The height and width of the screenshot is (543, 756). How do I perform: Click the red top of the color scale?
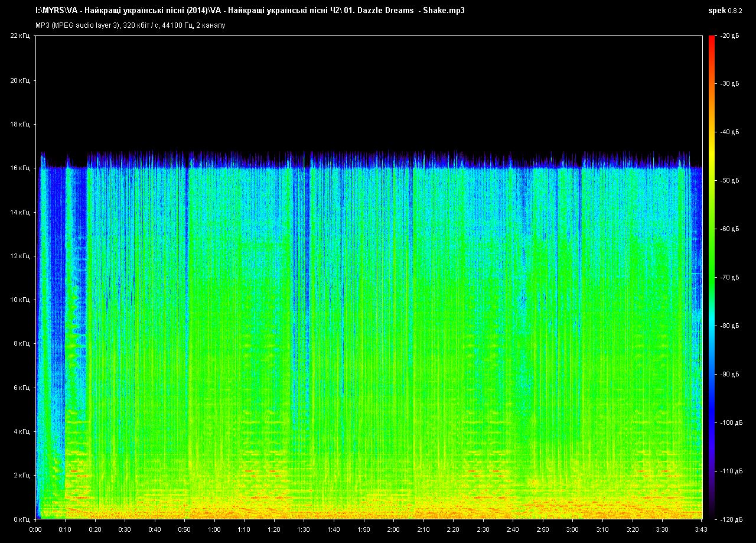point(711,39)
